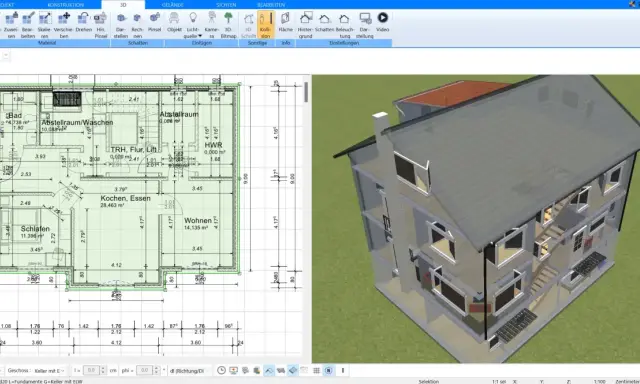Viewport: 640px width, 384px height.
Task: Toggle the Kollision mode
Action: pyautogui.click(x=266, y=24)
